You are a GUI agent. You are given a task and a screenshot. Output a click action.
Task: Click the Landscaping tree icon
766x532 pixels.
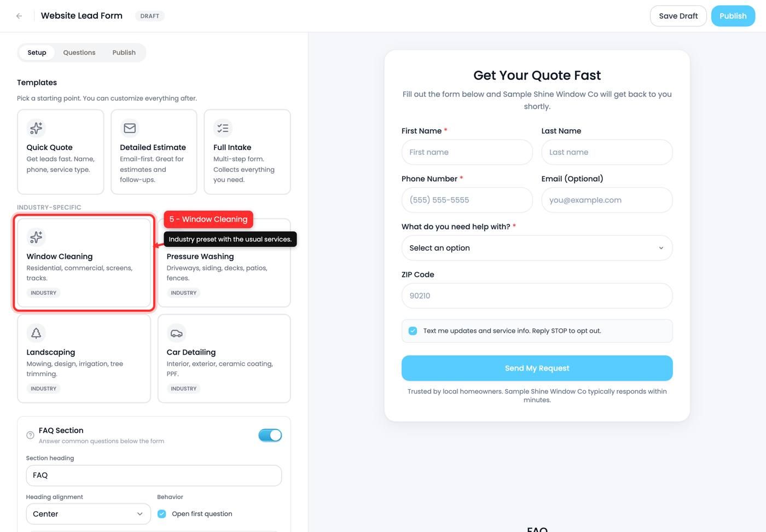(x=36, y=333)
